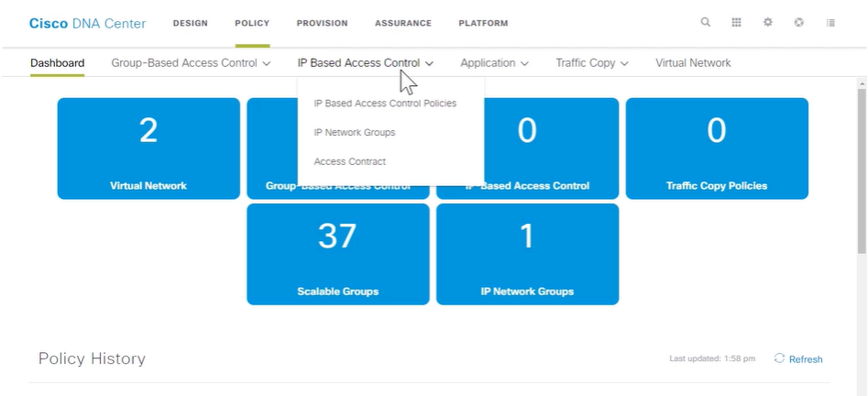Open the list menu icon at far right
The image size is (868, 396).
coord(830,23)
